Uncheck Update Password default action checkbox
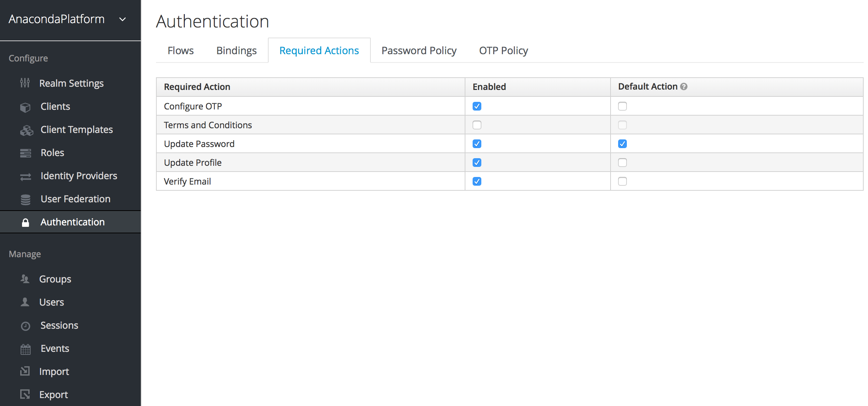Image resolution: width=868 pixels, height=406 pixels. (x=622, y=144)
